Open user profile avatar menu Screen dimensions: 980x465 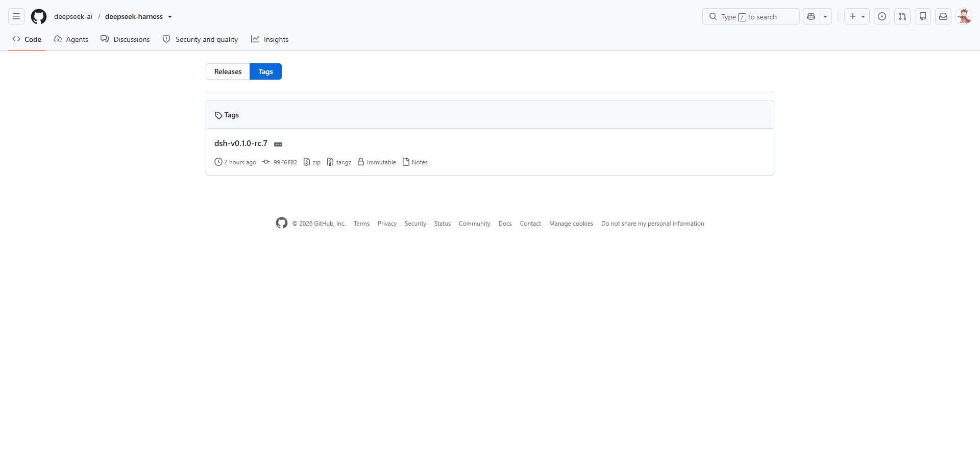point(964,16)
